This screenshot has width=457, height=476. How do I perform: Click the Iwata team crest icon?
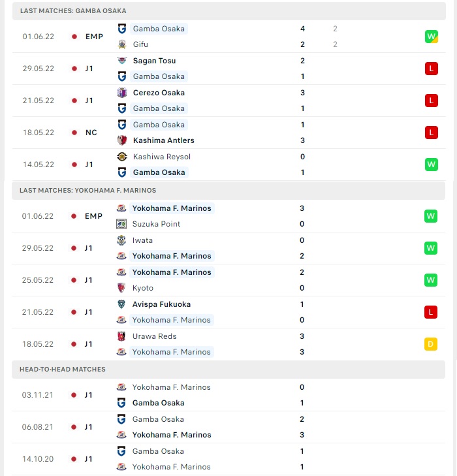tap(121, 240)
